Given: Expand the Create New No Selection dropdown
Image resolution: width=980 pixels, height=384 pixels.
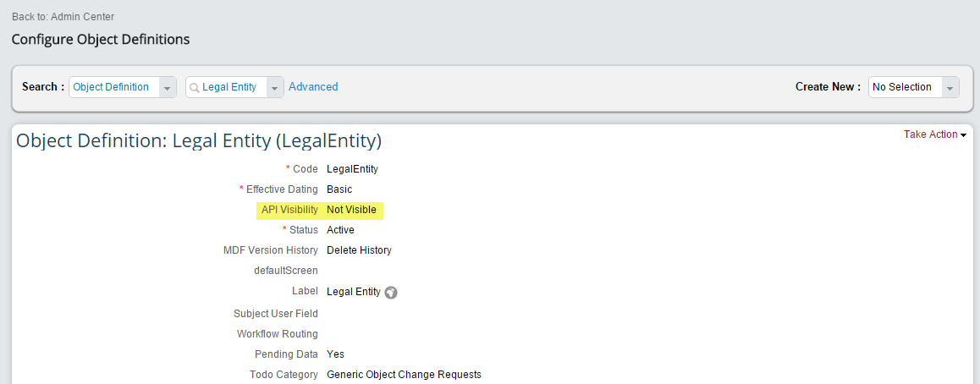Looking at the screenshot, I should tap(950, 87).
